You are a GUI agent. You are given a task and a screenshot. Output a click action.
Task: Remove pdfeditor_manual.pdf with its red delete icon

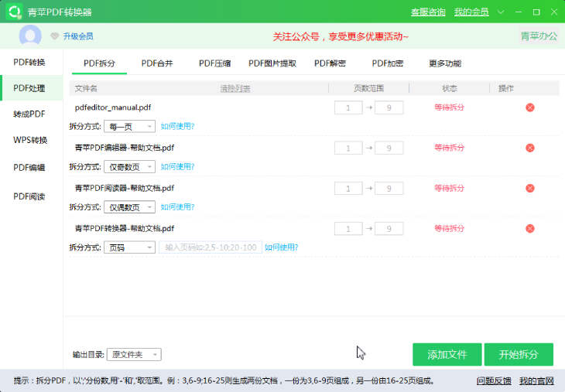tap(529, 107)
